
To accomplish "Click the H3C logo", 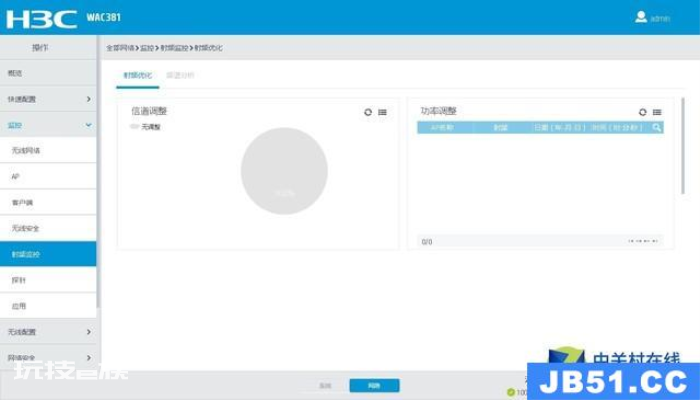I will (x=41, y=19).
